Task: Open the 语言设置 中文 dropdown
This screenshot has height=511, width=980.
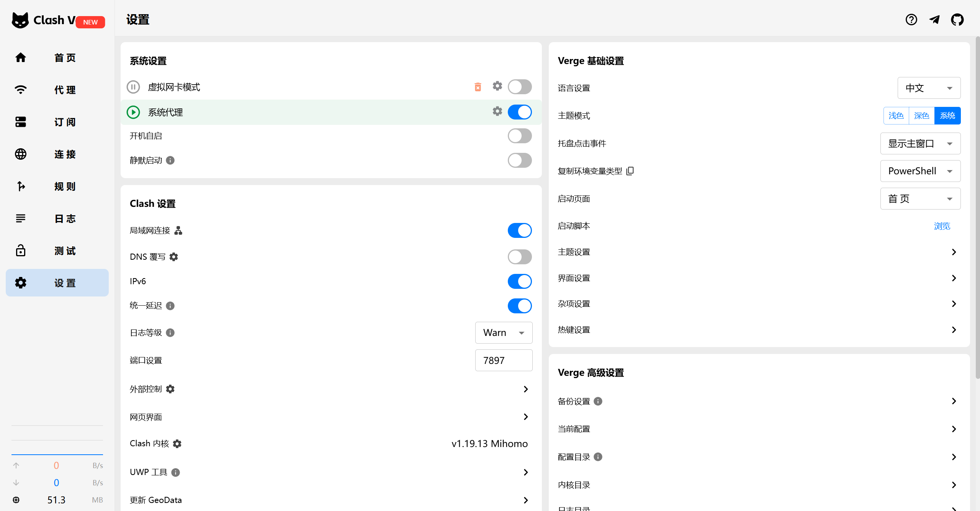Action: 928,88
